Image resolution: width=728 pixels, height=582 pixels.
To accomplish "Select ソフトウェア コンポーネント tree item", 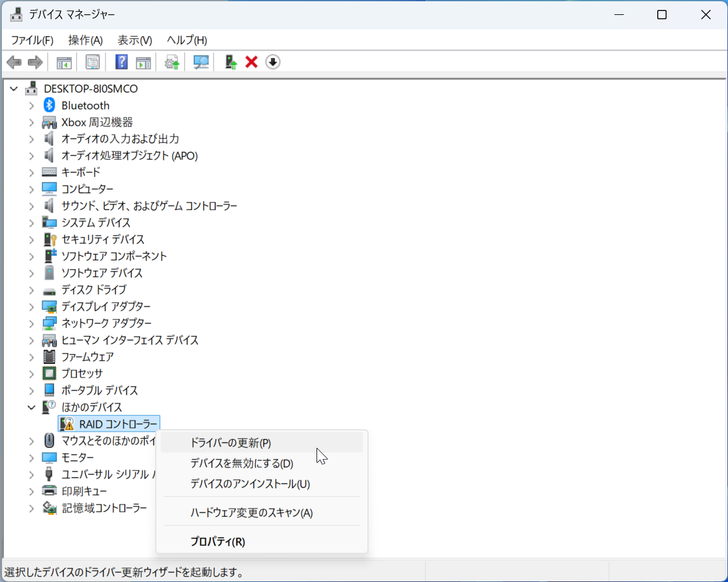I will (x=114, y=256).
